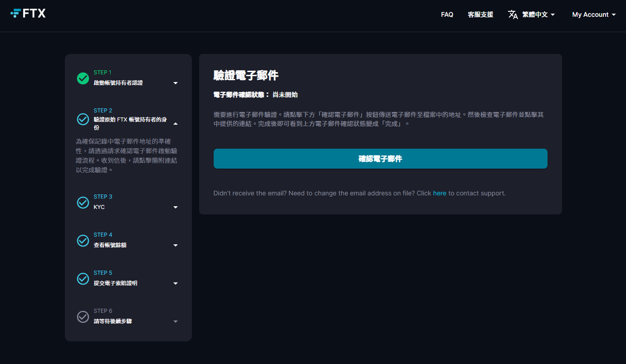
Task: Click the 確認電子郵件 button
Action: (x=381, y=159)
